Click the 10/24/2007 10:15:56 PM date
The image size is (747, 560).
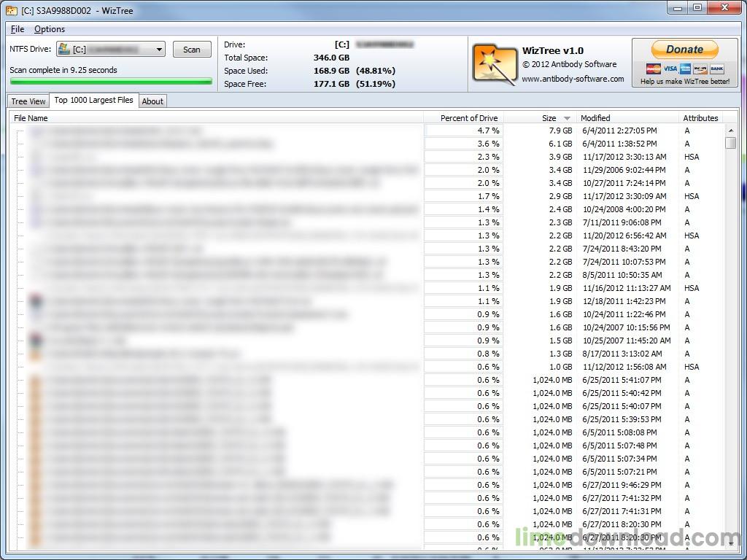[627, 327]
